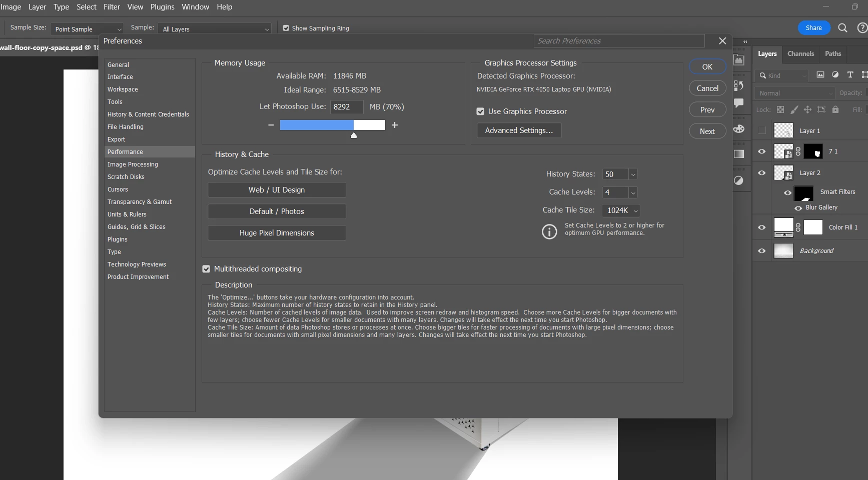Click the lock all padlock icon
This screenshot has width=868, height=480.
tap(835, 109)
